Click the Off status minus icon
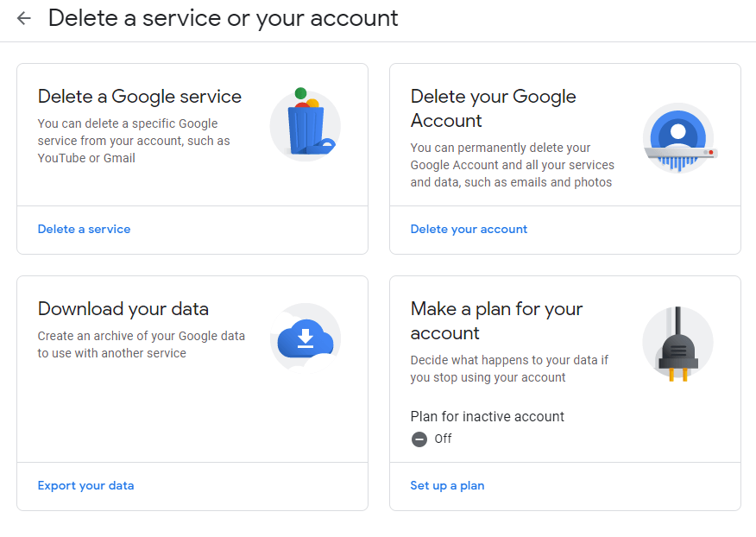The image size is (756, 537). click(x=419, y=439)
